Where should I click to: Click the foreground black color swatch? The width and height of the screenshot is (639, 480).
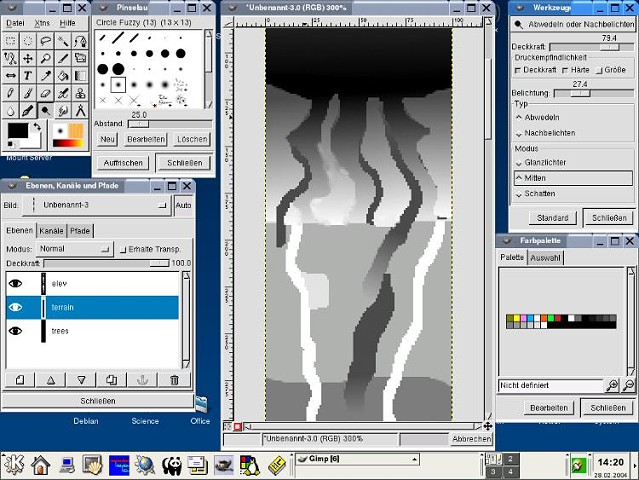[x=17, y=131]
